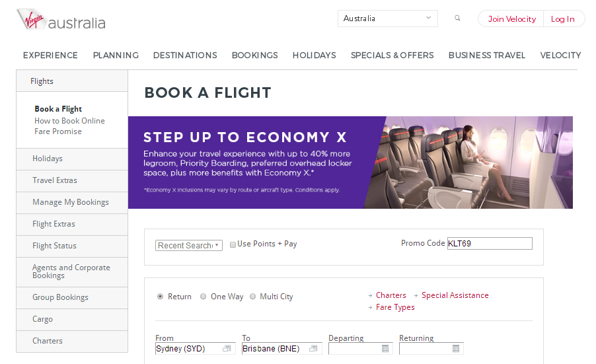Click airport picker icon in To field
Image resolution: width=596 pixels, height=364 pixels.
(x=313, y=349)
